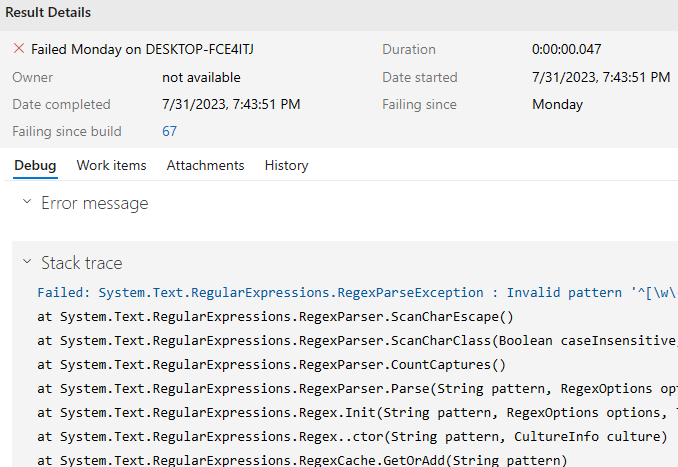Click the Failing since label
Screen dimensions: 678x467
(419, 105)
